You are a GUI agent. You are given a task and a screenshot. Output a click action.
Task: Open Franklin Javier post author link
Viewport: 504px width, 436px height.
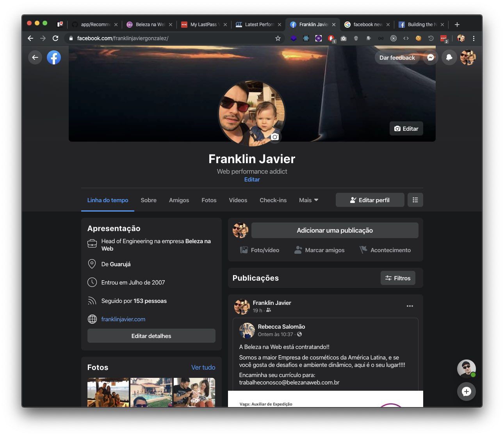(x=272, y=303)
